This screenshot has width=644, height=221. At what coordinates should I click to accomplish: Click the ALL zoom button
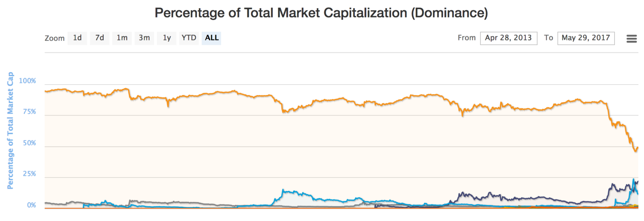click(211, 38)
